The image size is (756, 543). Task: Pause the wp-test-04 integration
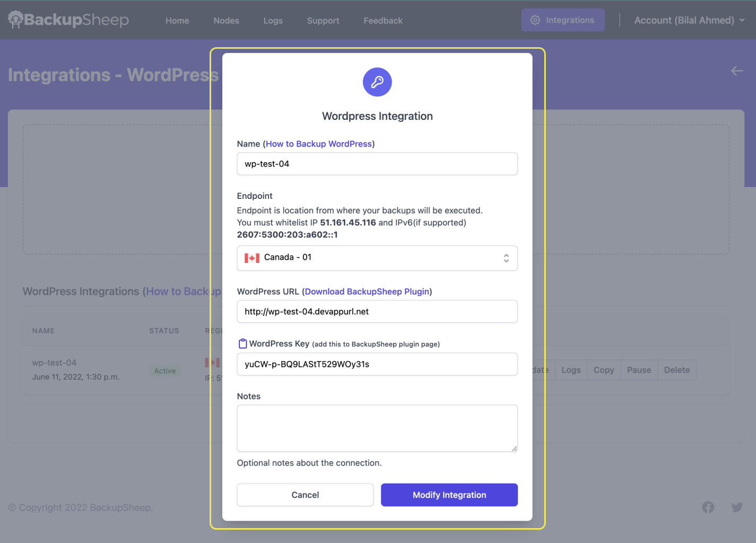(x=639, y=370)
